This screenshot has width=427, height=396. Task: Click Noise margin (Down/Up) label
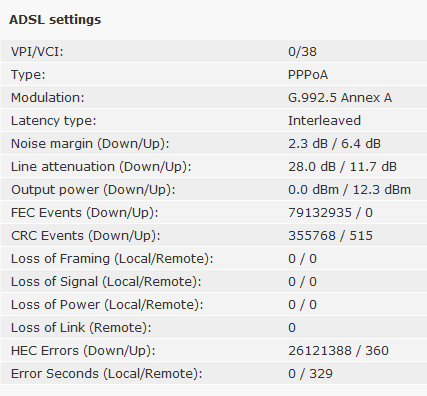[x=90, y=144]
